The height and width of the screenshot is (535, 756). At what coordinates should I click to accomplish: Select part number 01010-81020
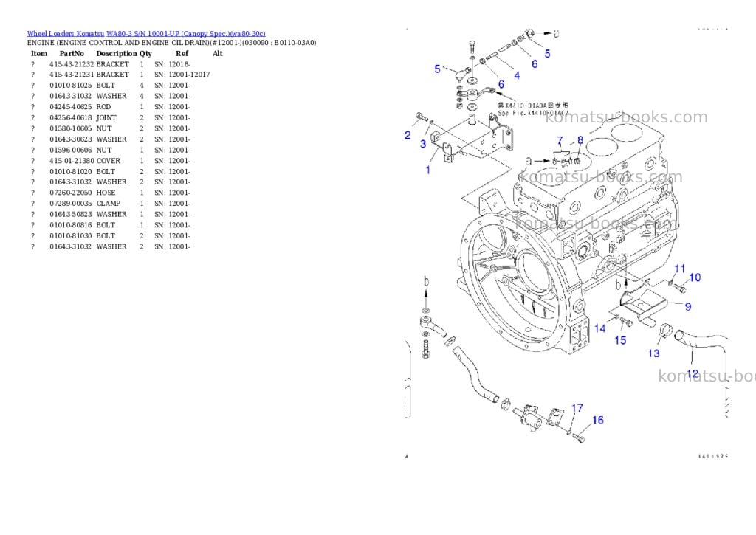70,172
